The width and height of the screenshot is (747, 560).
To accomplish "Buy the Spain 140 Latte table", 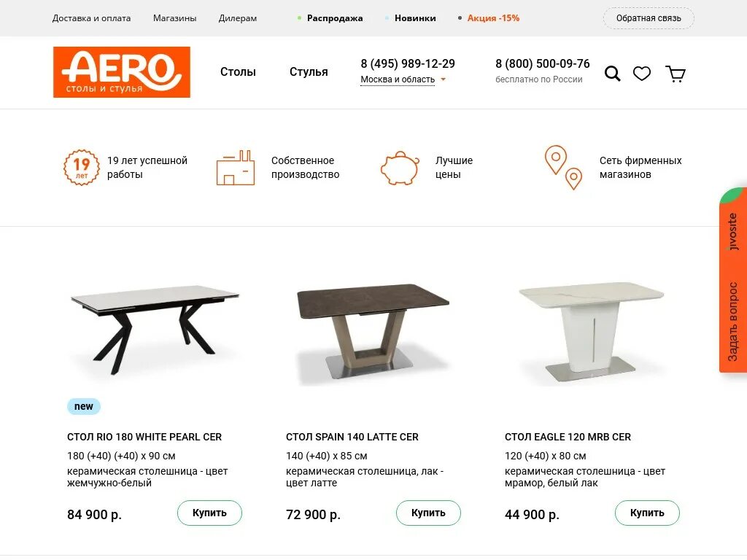I will point(428,513).
